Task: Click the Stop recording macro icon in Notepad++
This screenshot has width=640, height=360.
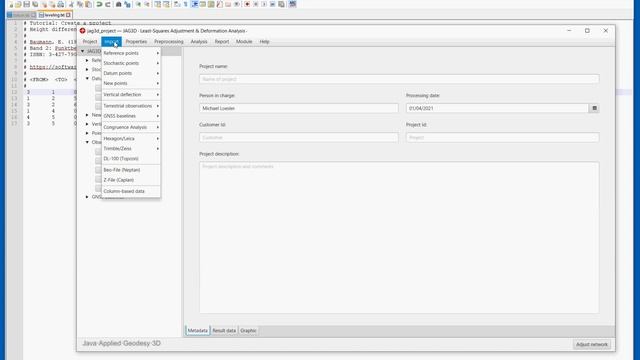Action: [x=256, y=4]
